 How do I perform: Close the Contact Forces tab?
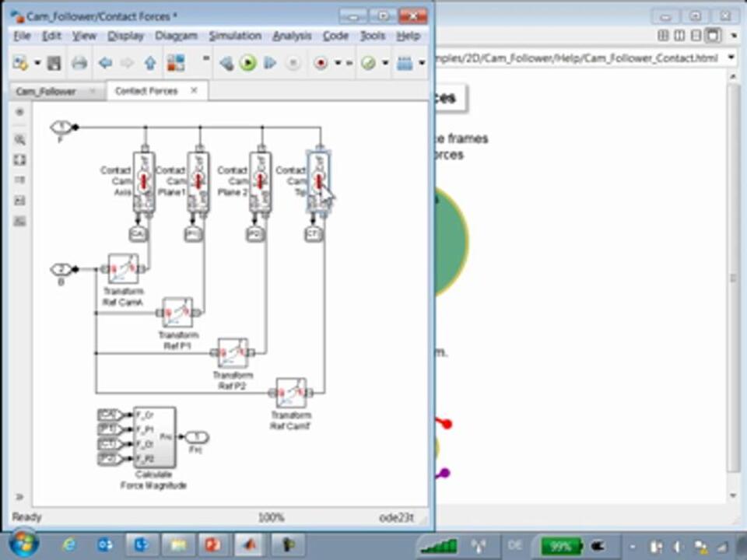coord(194,91)
